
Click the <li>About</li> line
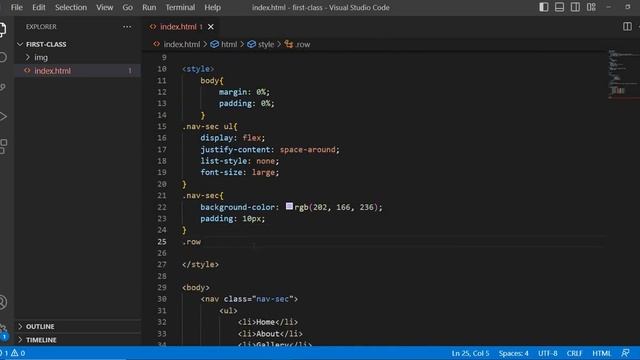pos(270,333)
